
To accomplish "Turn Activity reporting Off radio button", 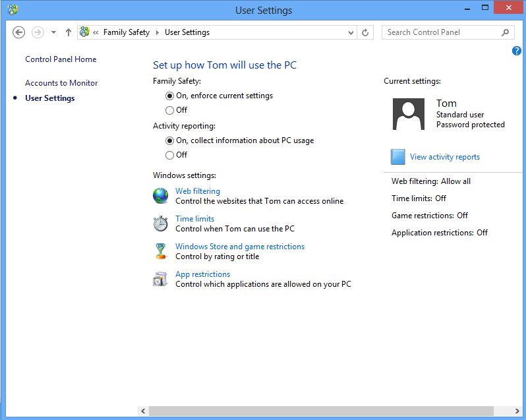I will 170,156.
